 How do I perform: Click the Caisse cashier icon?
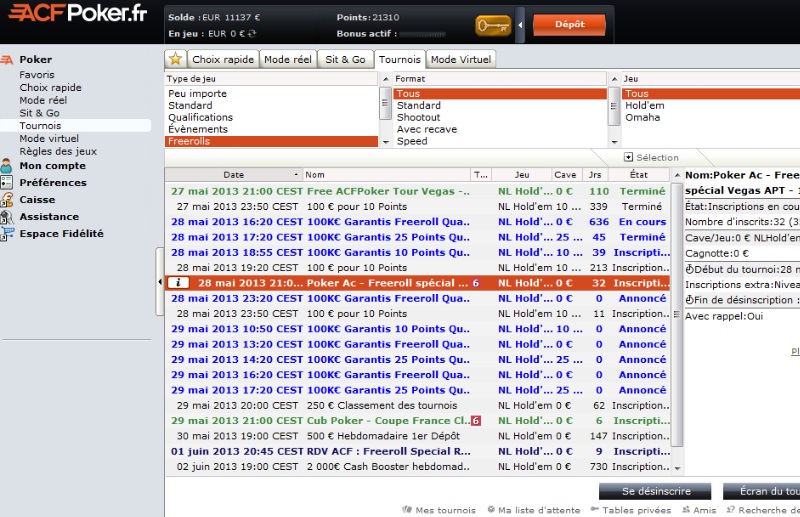pyautogui.click(x=6, y=200)
